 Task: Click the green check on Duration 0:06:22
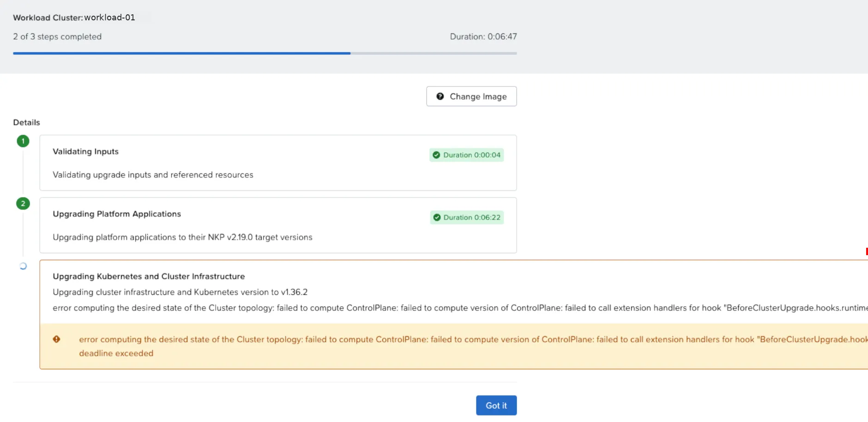pyautogui.click(x=437, y=217)
